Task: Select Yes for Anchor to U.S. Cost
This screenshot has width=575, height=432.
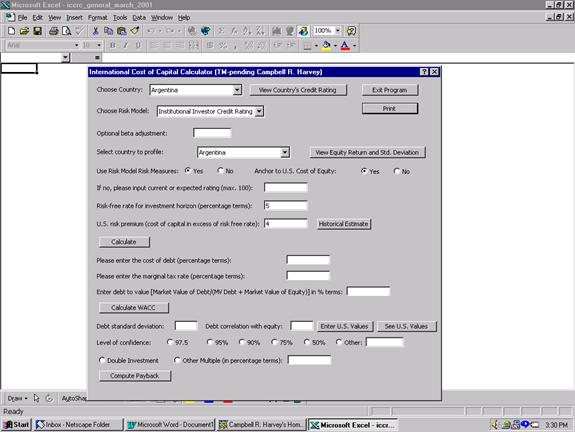Action: click(364, 171)
